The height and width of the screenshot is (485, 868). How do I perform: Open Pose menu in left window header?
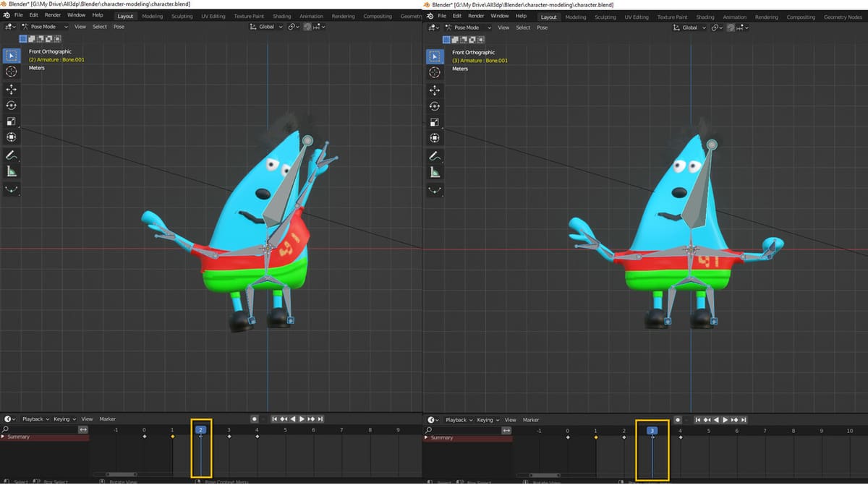pos(119,27)
